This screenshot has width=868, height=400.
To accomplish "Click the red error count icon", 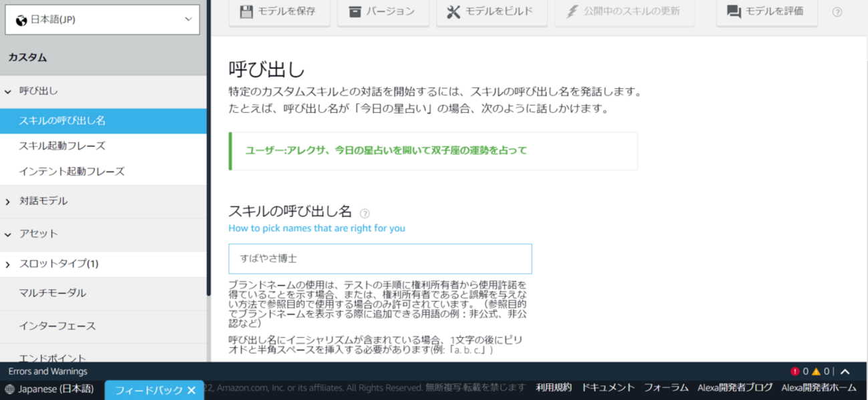I will 795,371.
